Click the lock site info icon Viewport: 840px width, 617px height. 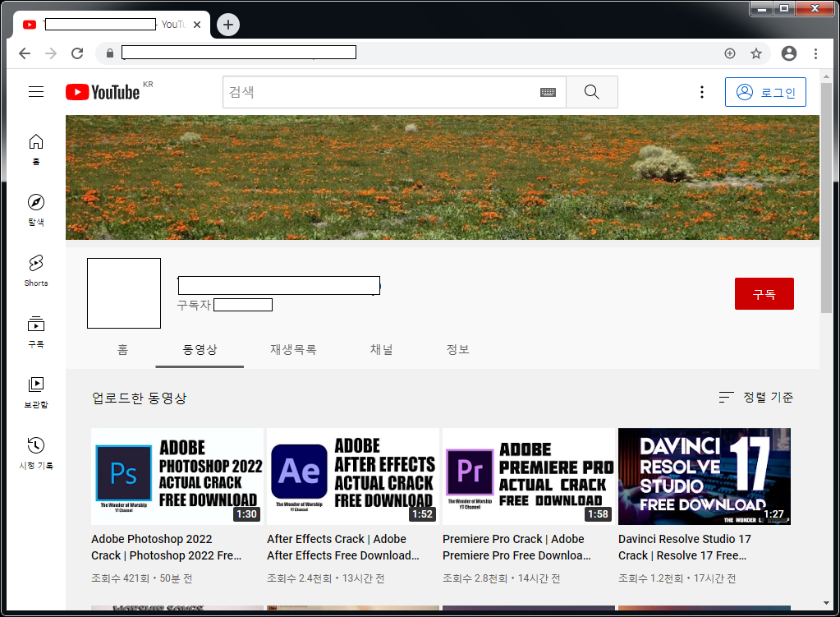pyautogui.click(x=110, y=53)
